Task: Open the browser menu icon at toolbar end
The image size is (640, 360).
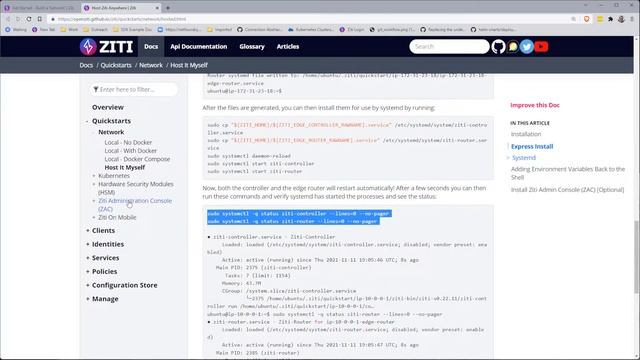Action: 632,19
